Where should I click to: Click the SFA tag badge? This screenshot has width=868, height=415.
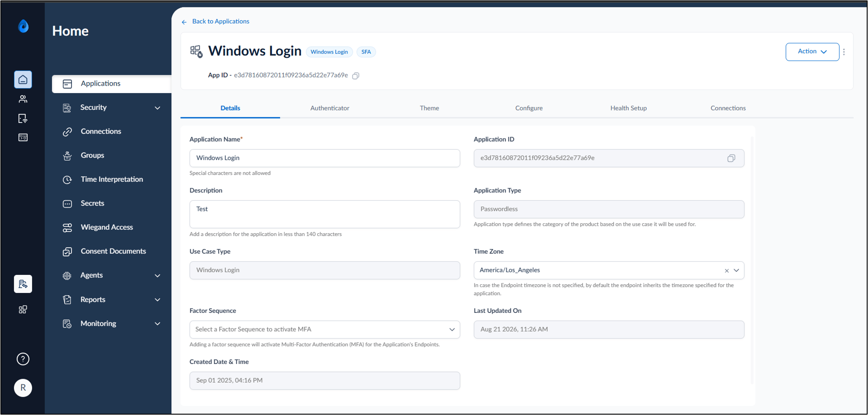point(366,52)
